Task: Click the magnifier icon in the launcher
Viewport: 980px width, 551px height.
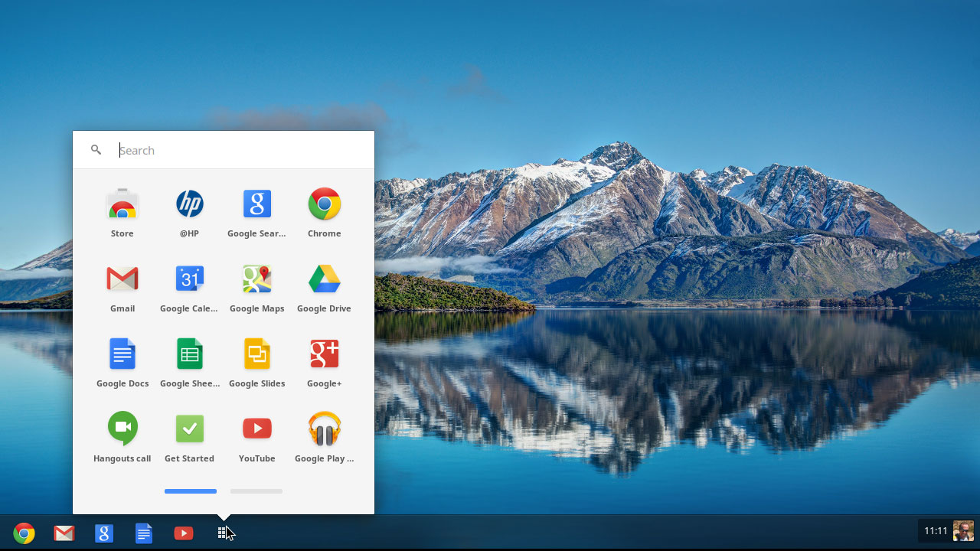Action: (x=96, y=150)
